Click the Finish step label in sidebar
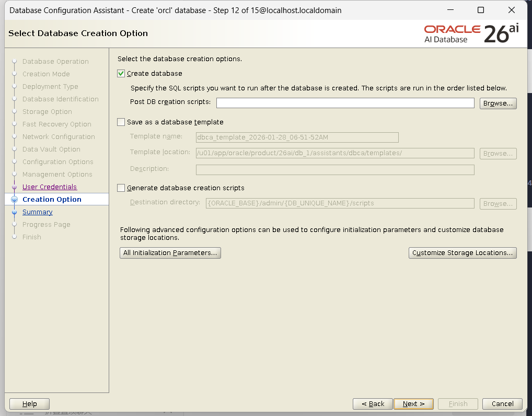Image resolution: width=532 pixels, height=416 pixels. 31,237
